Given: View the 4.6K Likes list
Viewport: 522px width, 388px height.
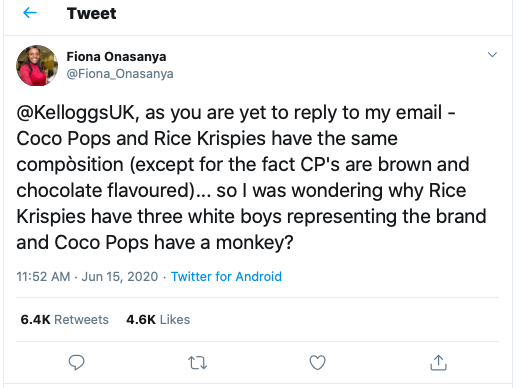Looking at the screenshot, I should (158, 320).
